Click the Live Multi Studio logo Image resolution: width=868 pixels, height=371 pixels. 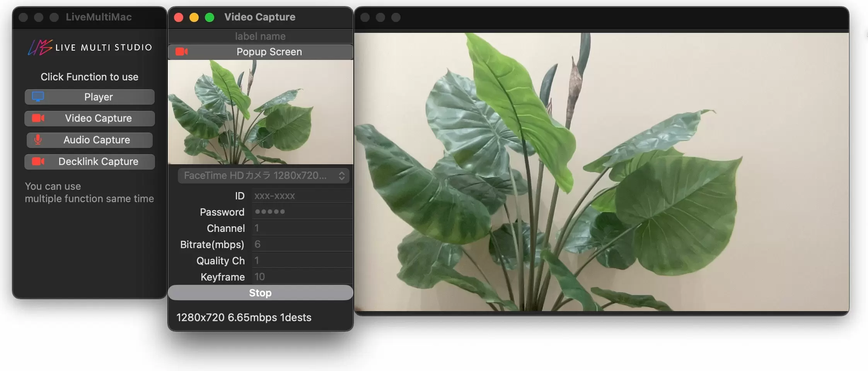pos(90,47)
